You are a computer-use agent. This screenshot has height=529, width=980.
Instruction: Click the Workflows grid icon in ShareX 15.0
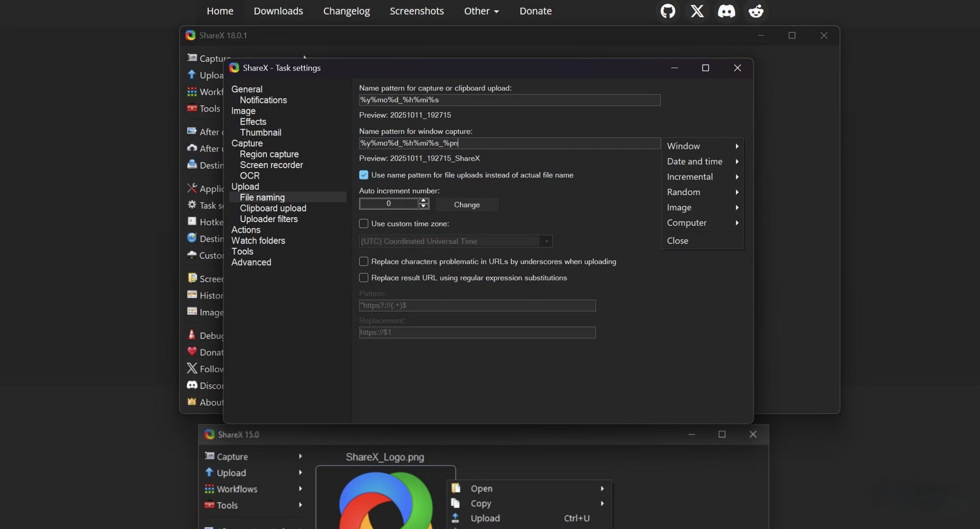pyautogui.click(x=209, y=489)
